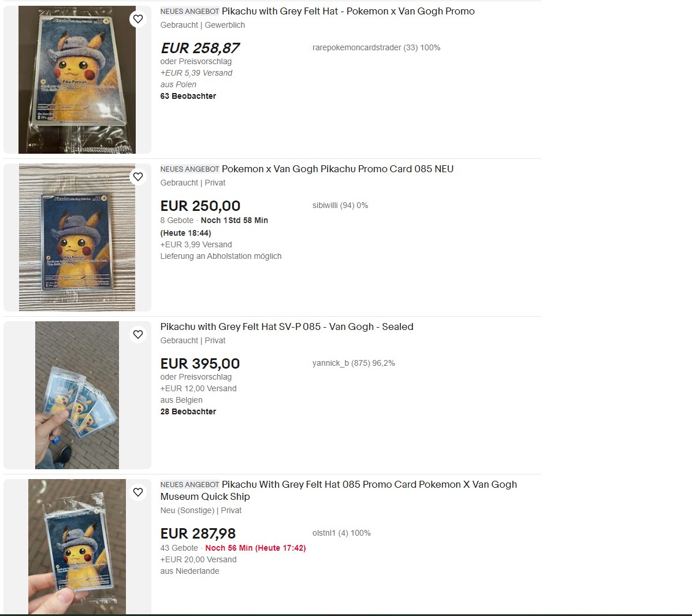Open Pikachu 085 Promo Museum Quick Ship listing
The height and width of the screenshot is (616, 692).
click(338, 490)
